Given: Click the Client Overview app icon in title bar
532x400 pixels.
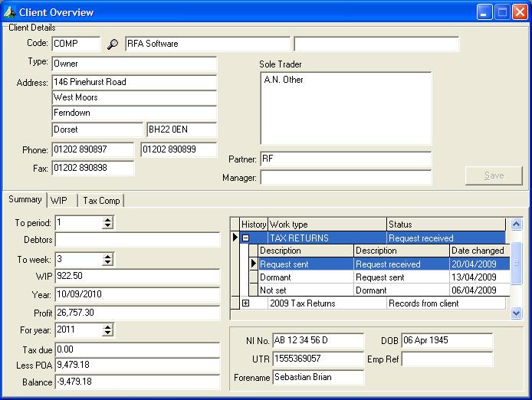Looking at the screenshot, I should [9, 12].
